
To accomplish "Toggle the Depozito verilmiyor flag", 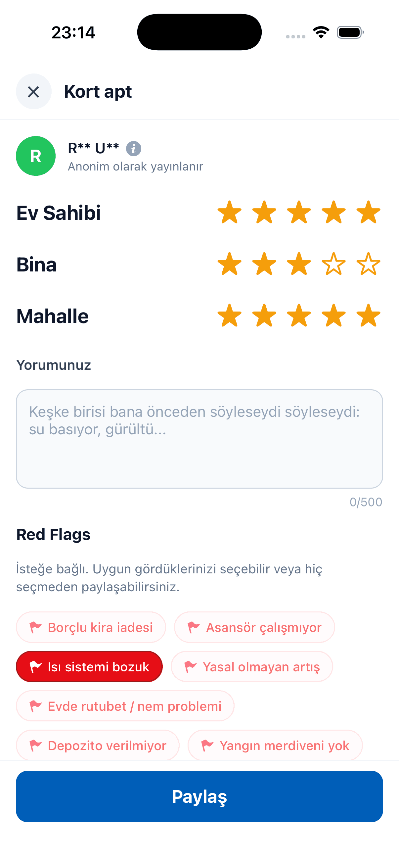I will (x=98, y=746).
